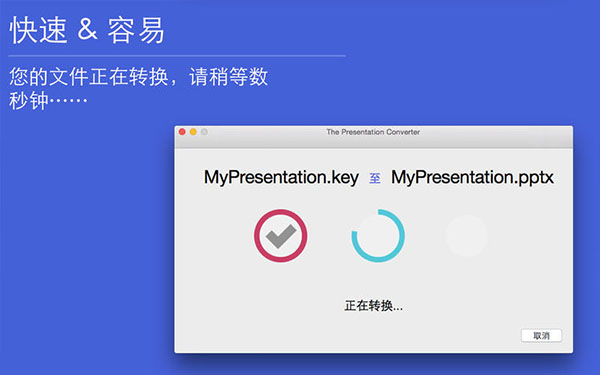
Task: Click the MyPresentation.key source filename
Action: click(x=281, y=177)
